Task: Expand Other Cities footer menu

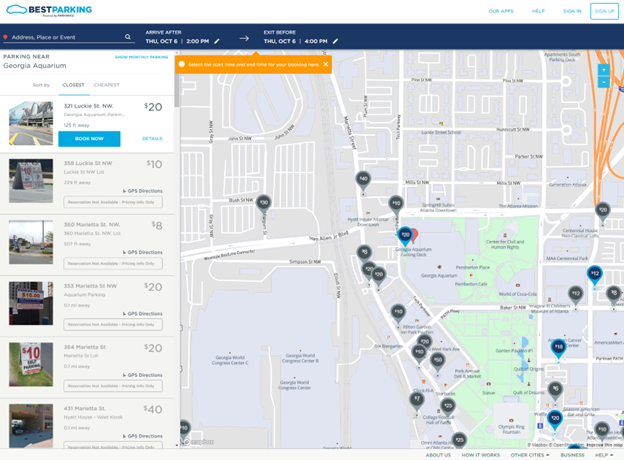Action: pos(530,455)
